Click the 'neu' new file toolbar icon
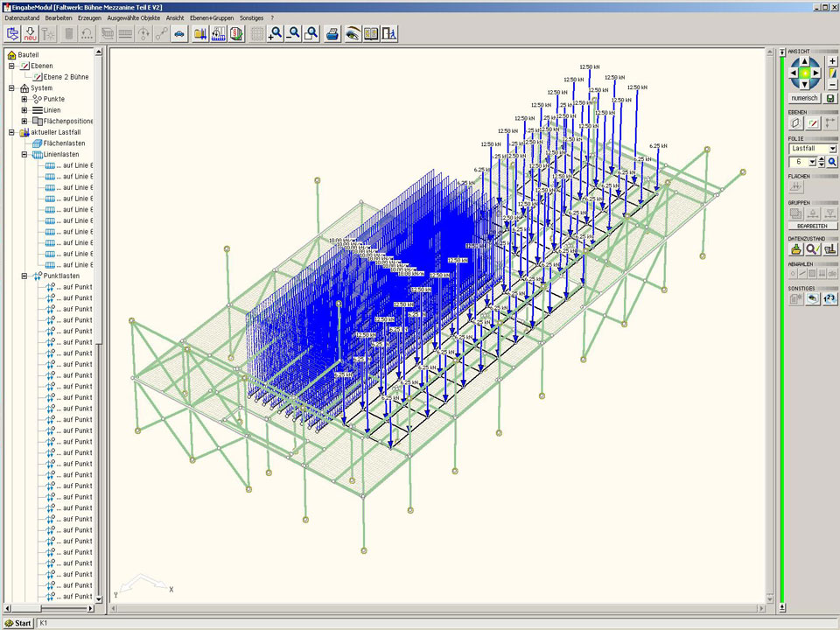 pyautogui.click(x=31, y=34)
